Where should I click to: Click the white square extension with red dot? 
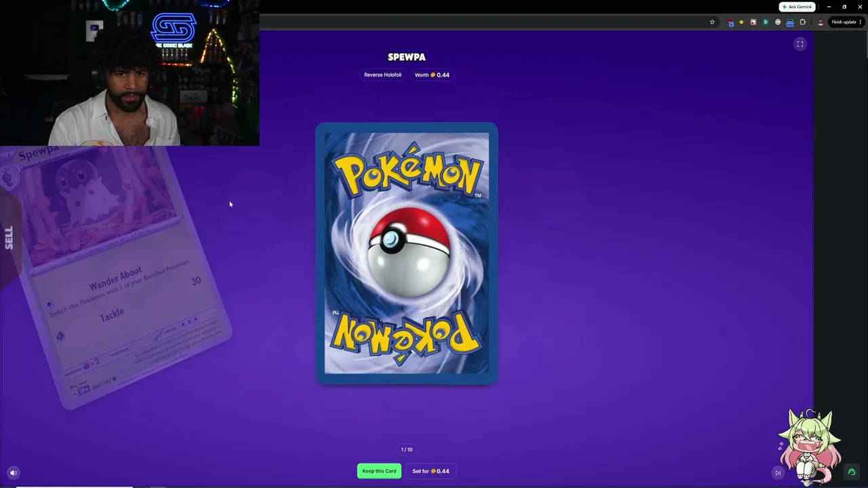753,22
